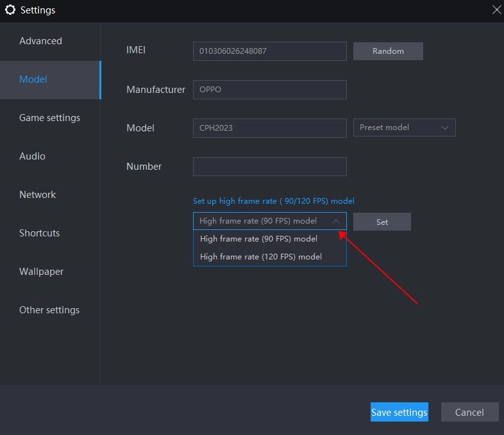The width and height of the screenshot is (504, 435).
Task: Open the Network settings tab
Action: pyautogui.click(x=37, y=195)
